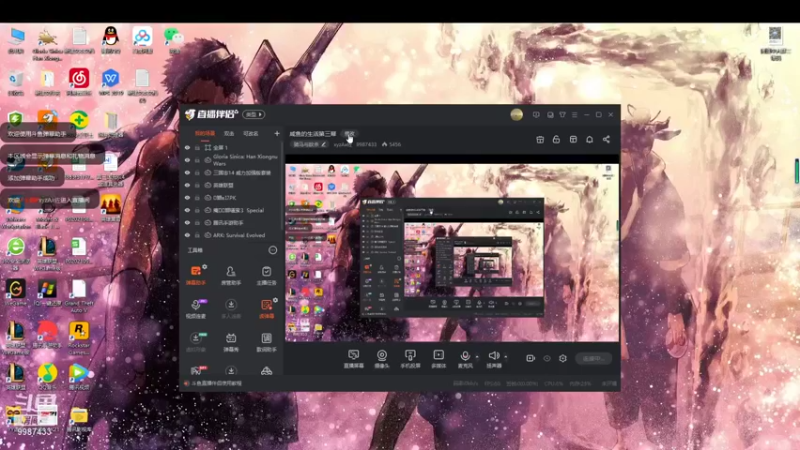Share the stream using the share icon
Image resolution: width=800 pixels, height=450 pixels.
pos(606,139)
